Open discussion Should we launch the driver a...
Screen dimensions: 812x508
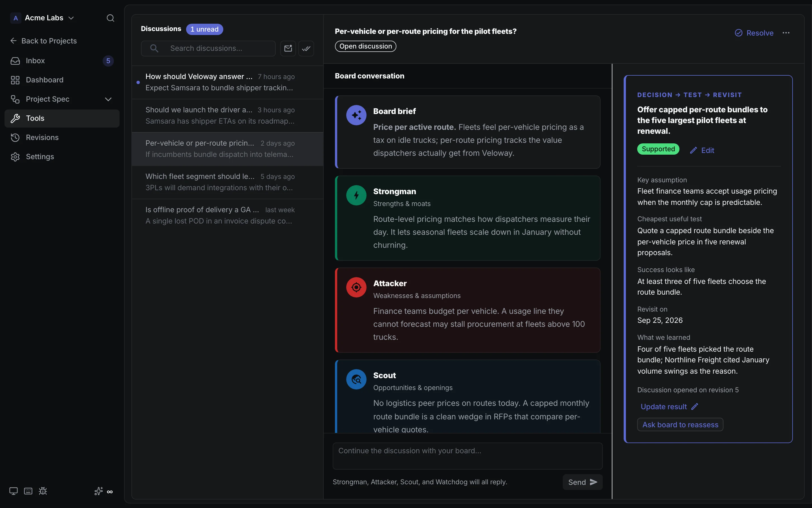pyautogui.click(x=228, y=116)
